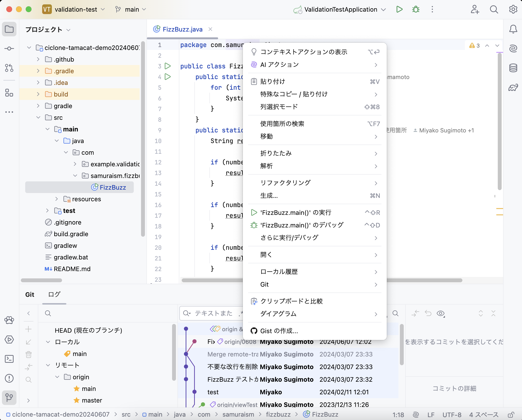Click the warnings indicator showing 3
522x420 pixels.
(x=474, y=46)
